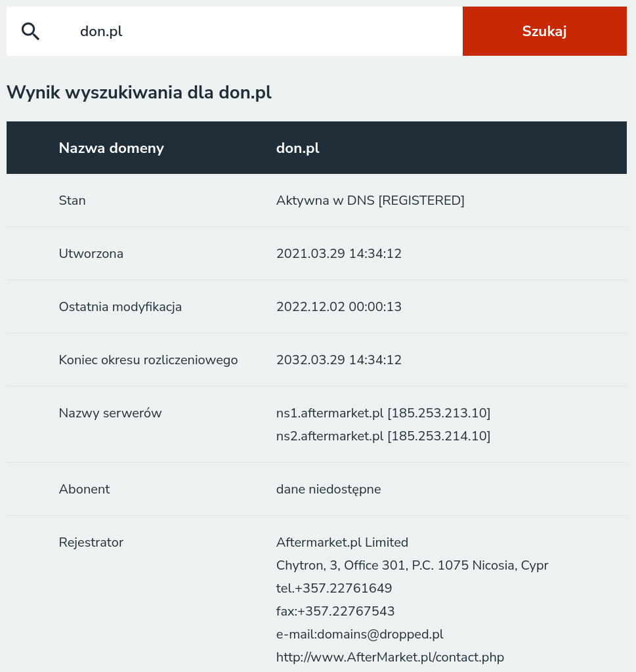Click the heading 'Wynik wyszukiwania dla don.pl'

click(x=138, y=93)
